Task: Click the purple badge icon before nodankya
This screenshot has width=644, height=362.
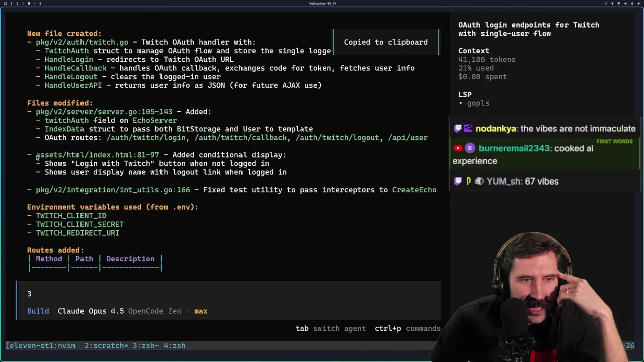Action: (468, 129)
